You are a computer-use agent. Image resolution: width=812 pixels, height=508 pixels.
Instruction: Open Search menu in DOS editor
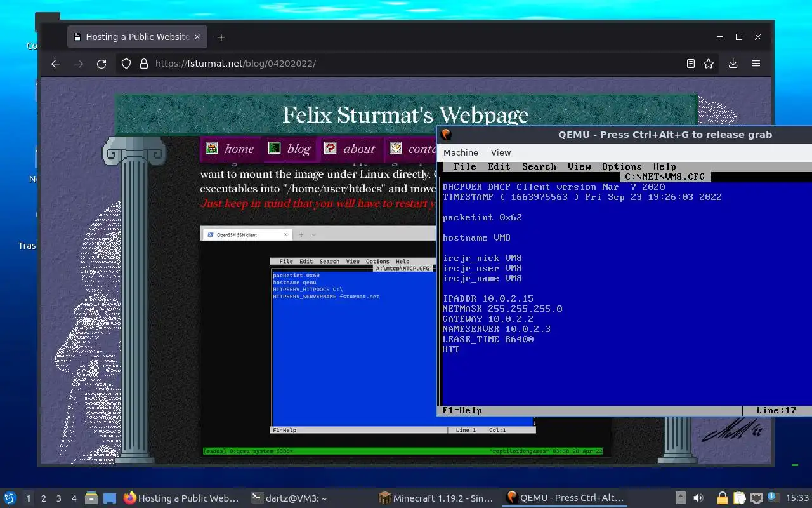(539, 166)
